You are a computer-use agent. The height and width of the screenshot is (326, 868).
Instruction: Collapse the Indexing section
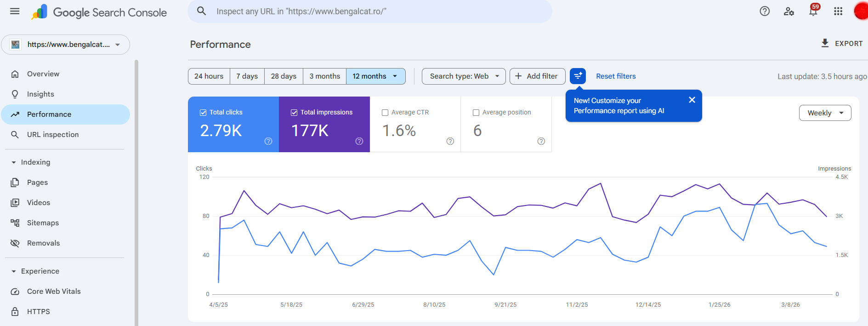point(14,162)
